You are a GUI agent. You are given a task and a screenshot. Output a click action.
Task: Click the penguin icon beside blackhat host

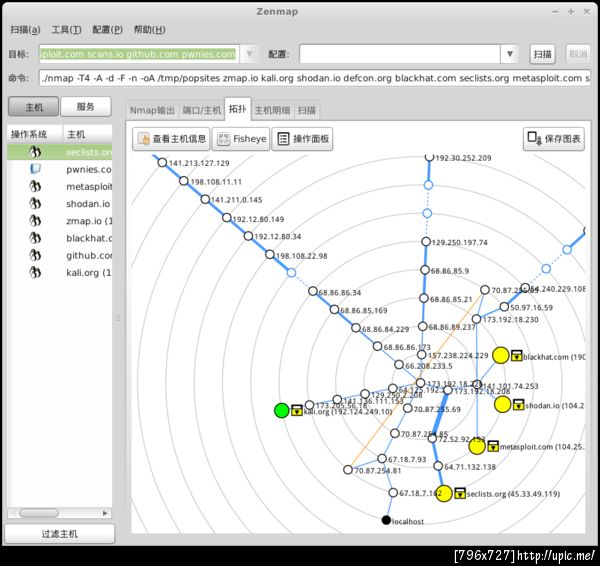pos(35,238)
